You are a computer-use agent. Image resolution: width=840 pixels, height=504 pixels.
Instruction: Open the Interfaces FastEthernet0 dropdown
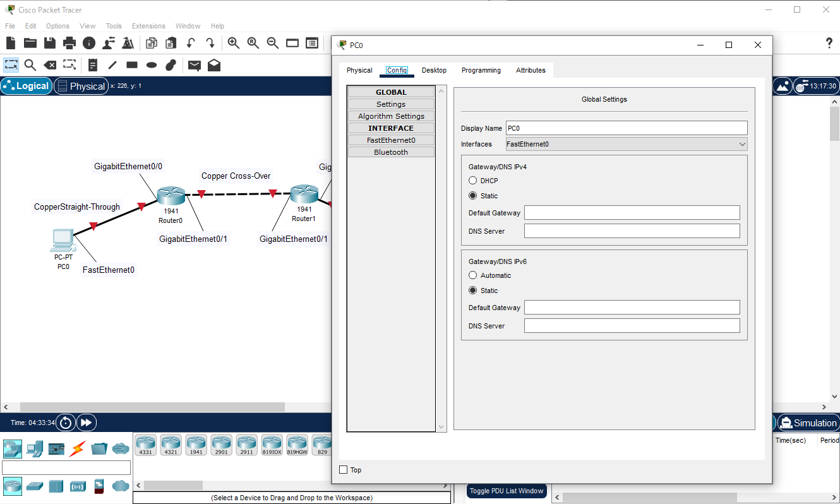[627, 144]
